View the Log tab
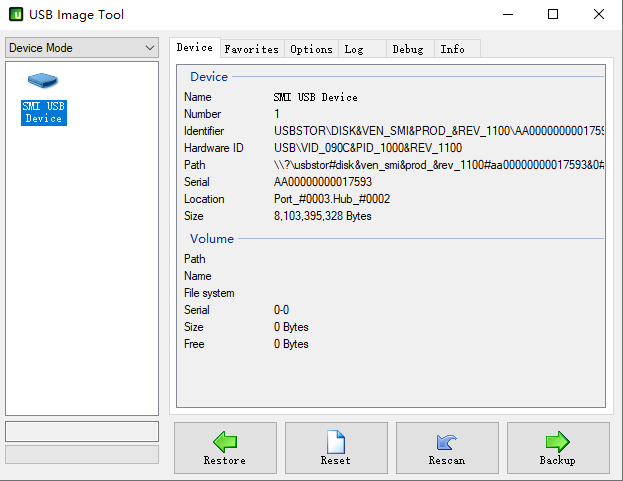 354,49
